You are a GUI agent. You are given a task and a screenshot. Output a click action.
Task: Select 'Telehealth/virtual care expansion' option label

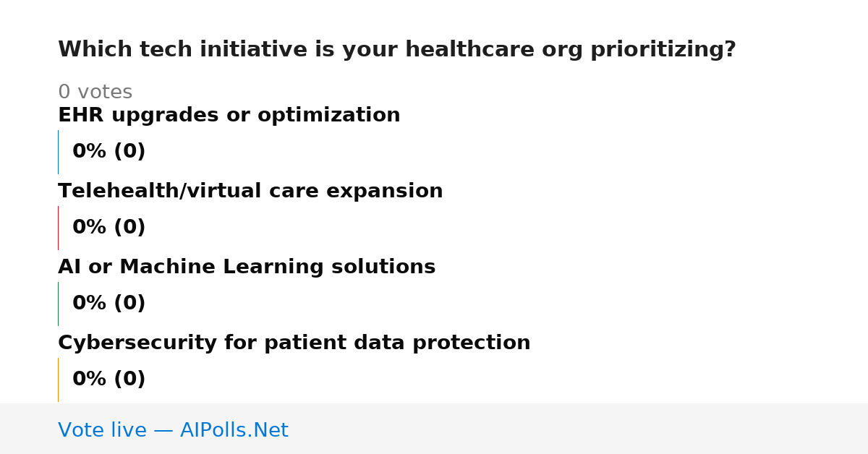point(250,191)
